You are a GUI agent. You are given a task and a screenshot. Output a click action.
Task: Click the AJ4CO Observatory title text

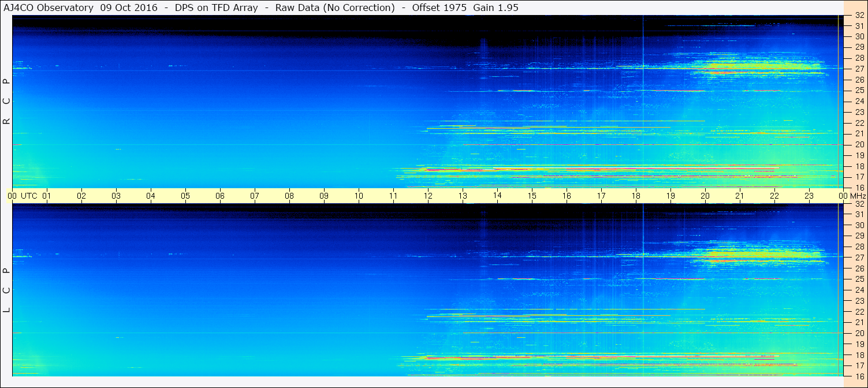(49, 8)
